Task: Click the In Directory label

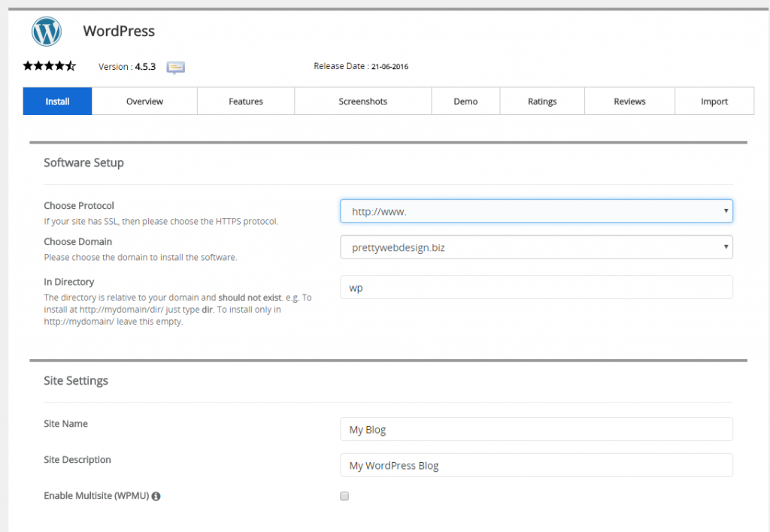Action: click(x=68, y=282)
